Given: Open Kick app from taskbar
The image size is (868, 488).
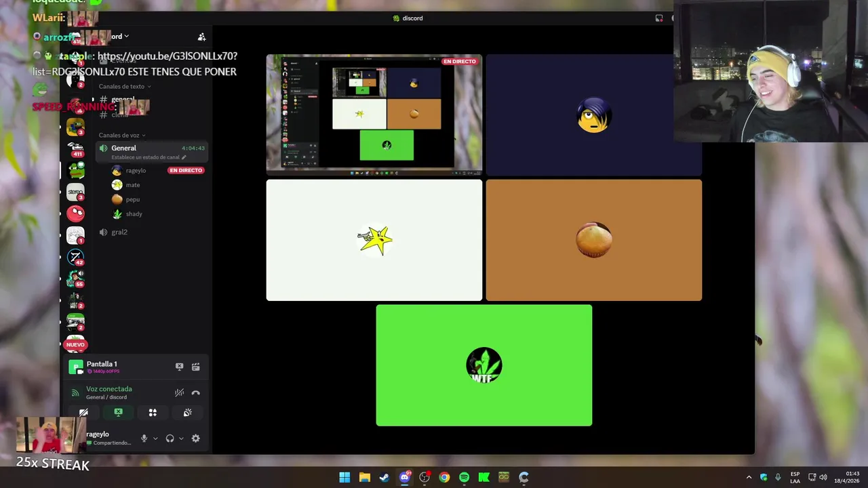Looking at the screenshot, I should pyautogui.click(x=484, y=477).
